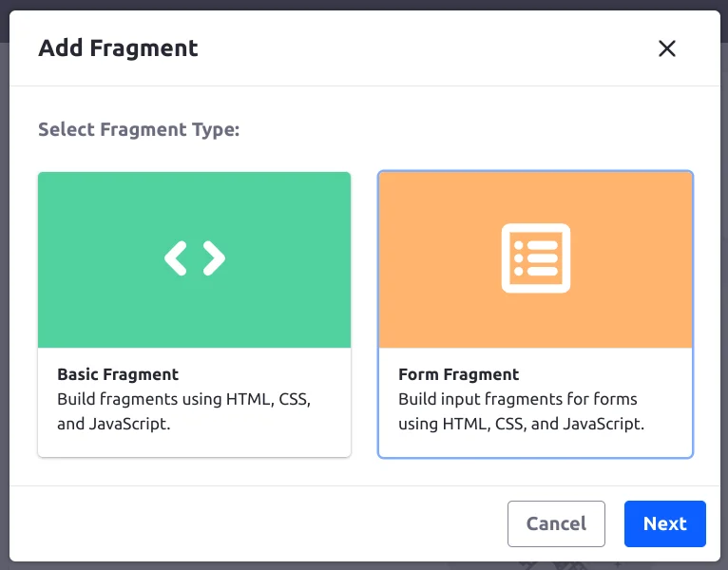Click the "Basic Fragment" title text
This screenshot has height=570, width=728.
pyautogui.click(x=118, y=374)
